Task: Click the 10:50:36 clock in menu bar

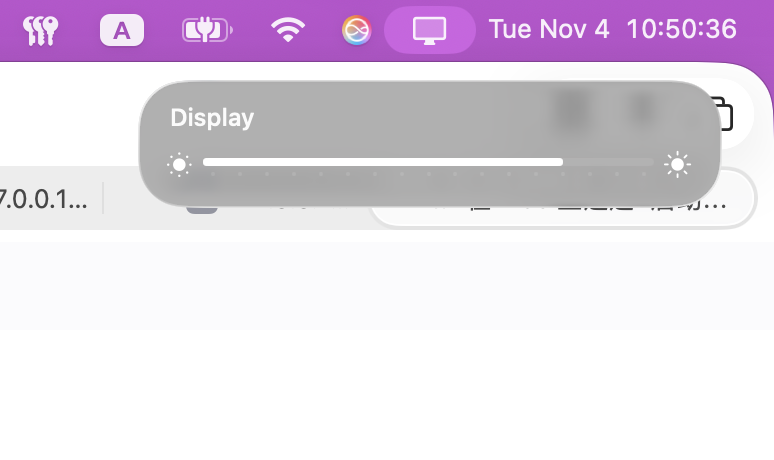Action: [682, 29]
